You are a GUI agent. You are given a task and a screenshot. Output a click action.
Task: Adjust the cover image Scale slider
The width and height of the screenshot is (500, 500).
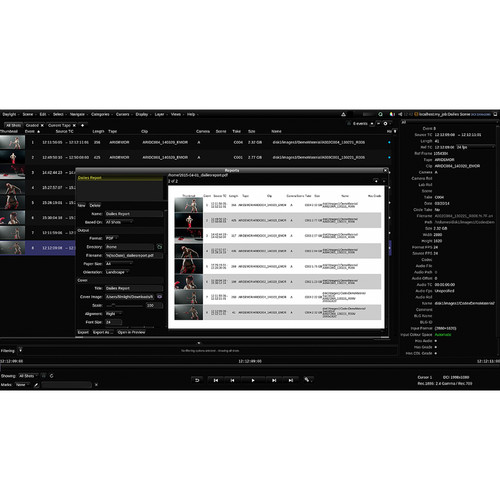(x=125, y=305)
